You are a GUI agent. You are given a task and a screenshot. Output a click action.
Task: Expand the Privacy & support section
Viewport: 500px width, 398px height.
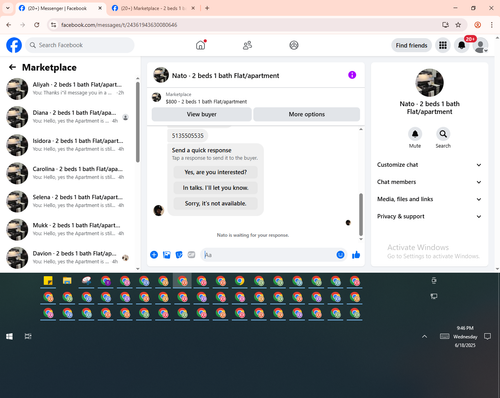point(429,217)
